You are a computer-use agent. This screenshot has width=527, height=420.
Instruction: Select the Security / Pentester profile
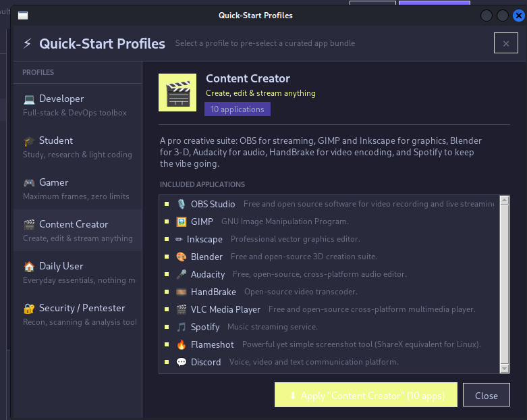click(x=78, y=314)
